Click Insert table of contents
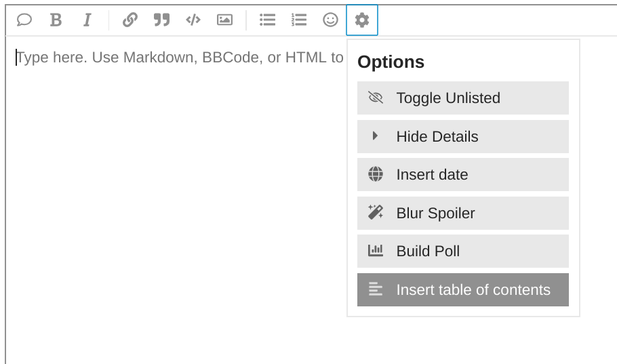 (x=463, y=290)
